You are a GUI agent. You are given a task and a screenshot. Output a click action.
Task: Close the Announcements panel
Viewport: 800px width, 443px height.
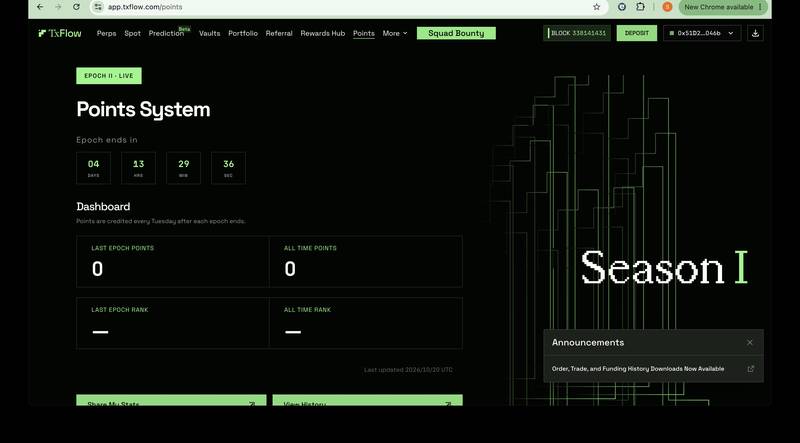click(x=749, y=342)
